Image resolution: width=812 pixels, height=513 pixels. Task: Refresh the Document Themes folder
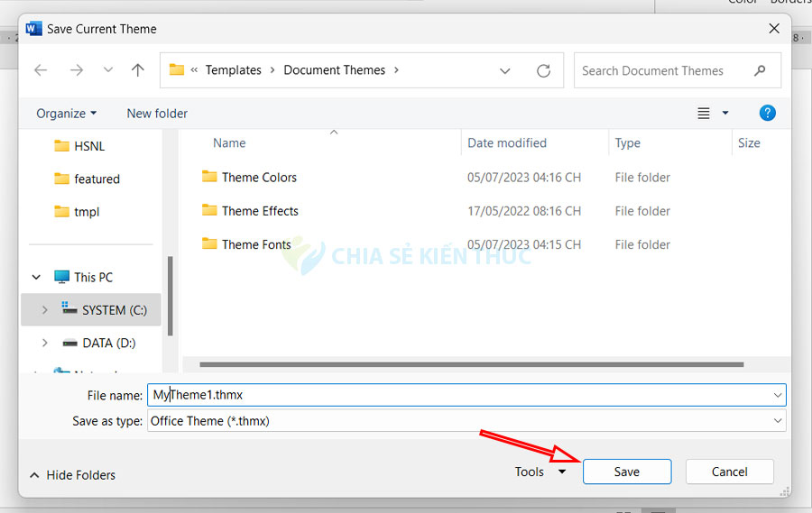point(543,70)
